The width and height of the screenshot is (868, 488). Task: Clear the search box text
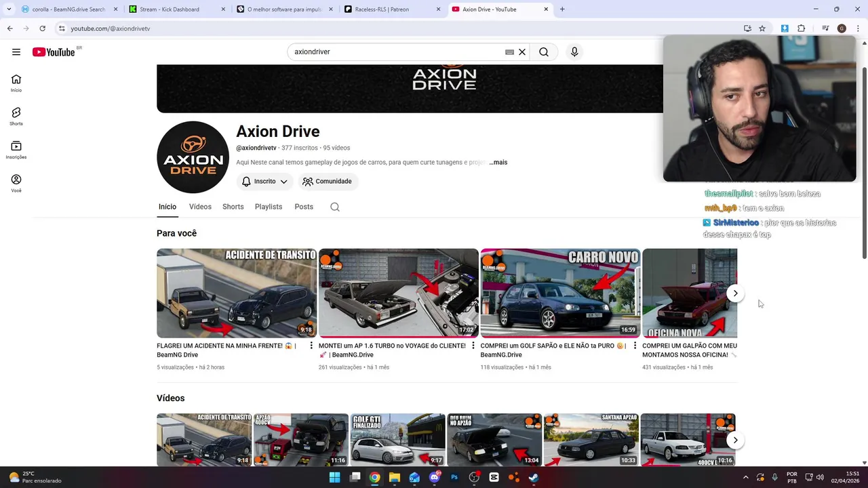(x=522, y=52)
